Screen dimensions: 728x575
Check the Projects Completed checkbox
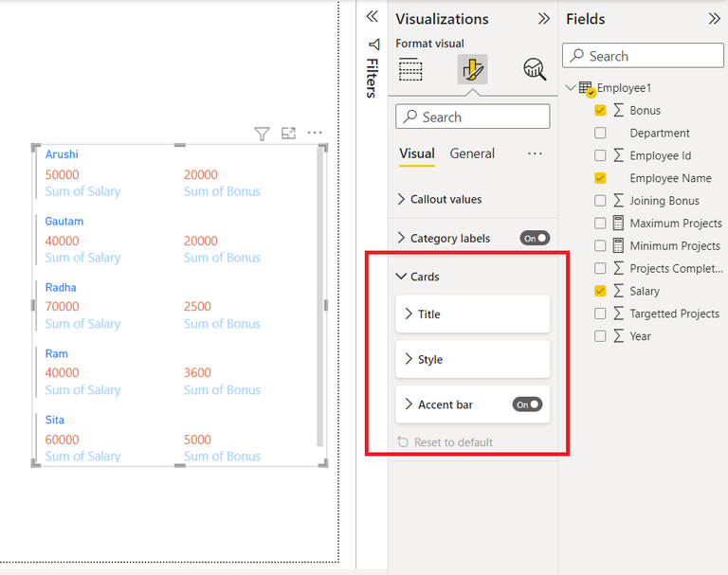tap(600, 268)
